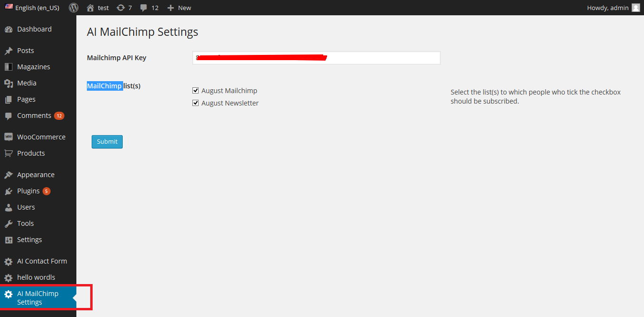Click the plus icon for New
This screenshot has width=644, height=317.
click(x=170, y=8)
